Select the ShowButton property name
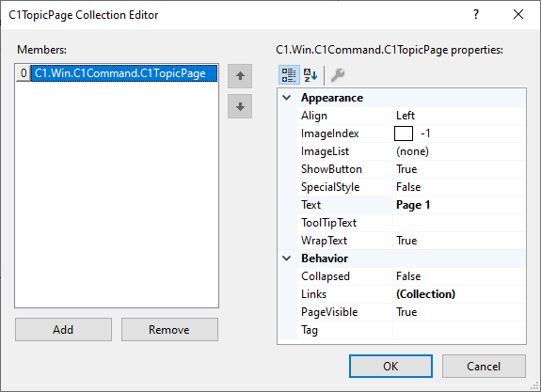This screenshot has height=392, width=541. (331, 169)
